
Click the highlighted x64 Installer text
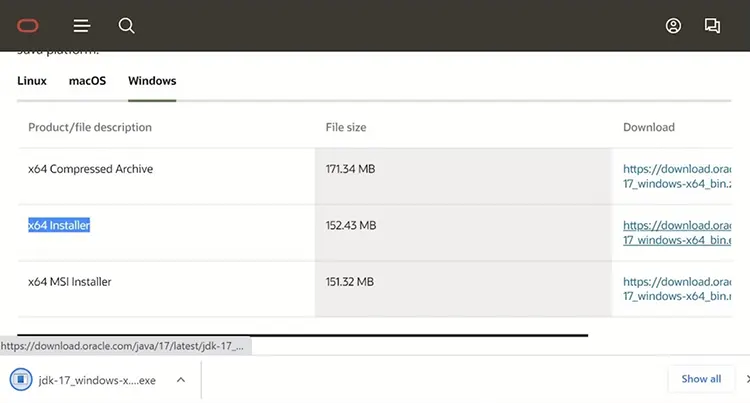coord(59,226)
